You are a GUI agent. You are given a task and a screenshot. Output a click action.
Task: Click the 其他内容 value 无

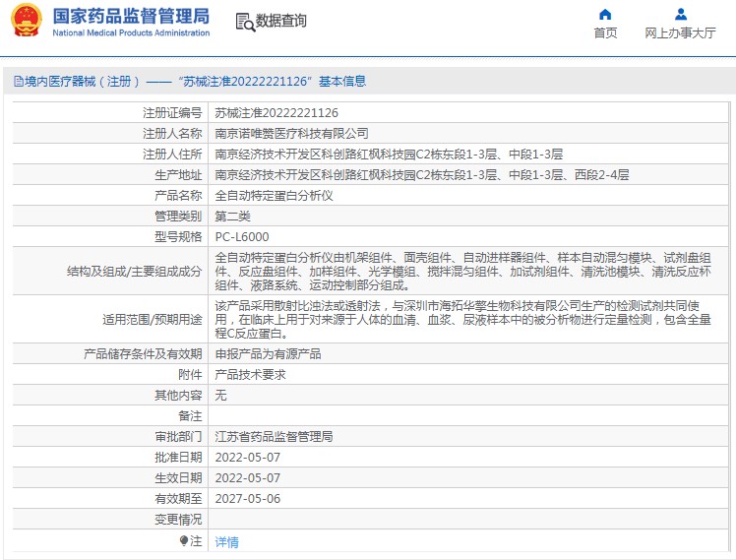tap(220, 396)
